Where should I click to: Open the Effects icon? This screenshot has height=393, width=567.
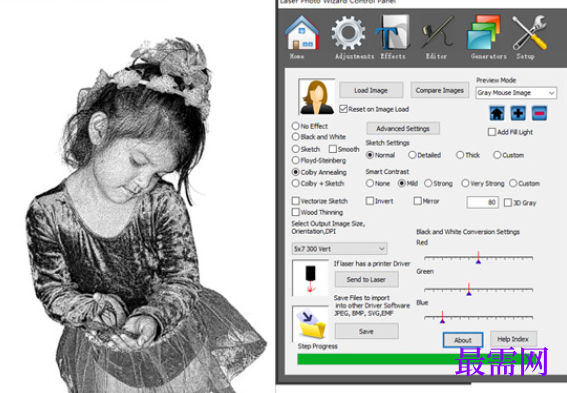click(392, 33)
